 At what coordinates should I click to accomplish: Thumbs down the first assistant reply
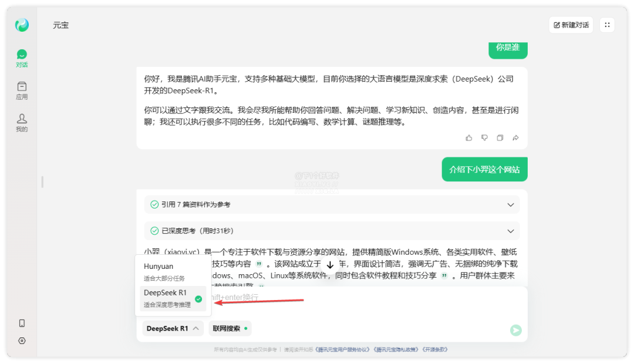coord(484,138)
